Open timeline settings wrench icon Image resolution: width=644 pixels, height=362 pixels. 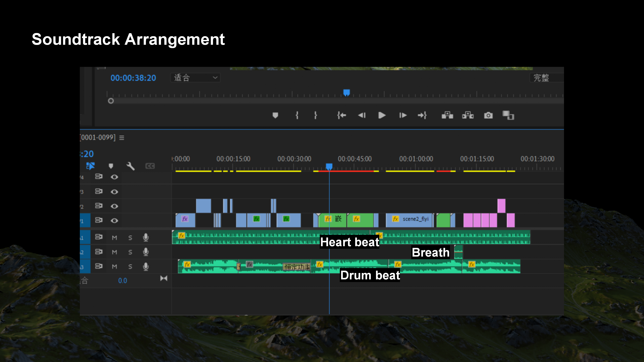pos(130,166)
